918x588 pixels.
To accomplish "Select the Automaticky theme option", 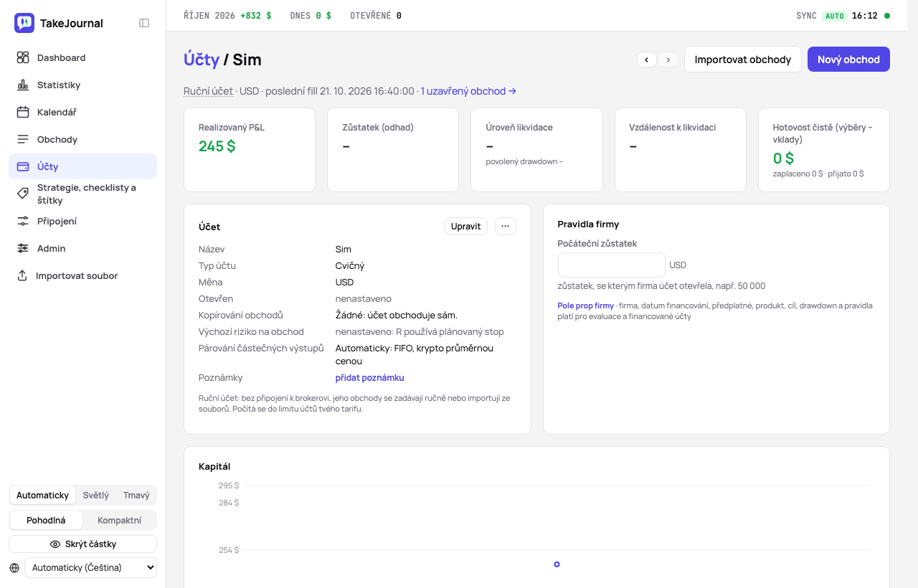I will coord(42,495).
